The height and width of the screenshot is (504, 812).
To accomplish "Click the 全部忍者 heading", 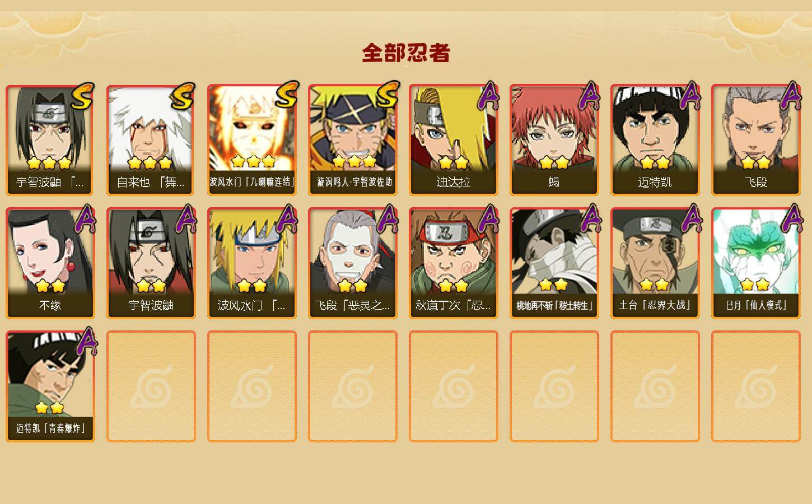I will [406, 53].
